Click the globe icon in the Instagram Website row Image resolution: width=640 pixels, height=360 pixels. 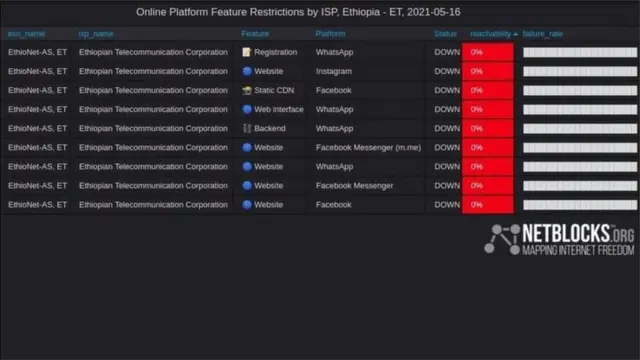coord(247,71)
